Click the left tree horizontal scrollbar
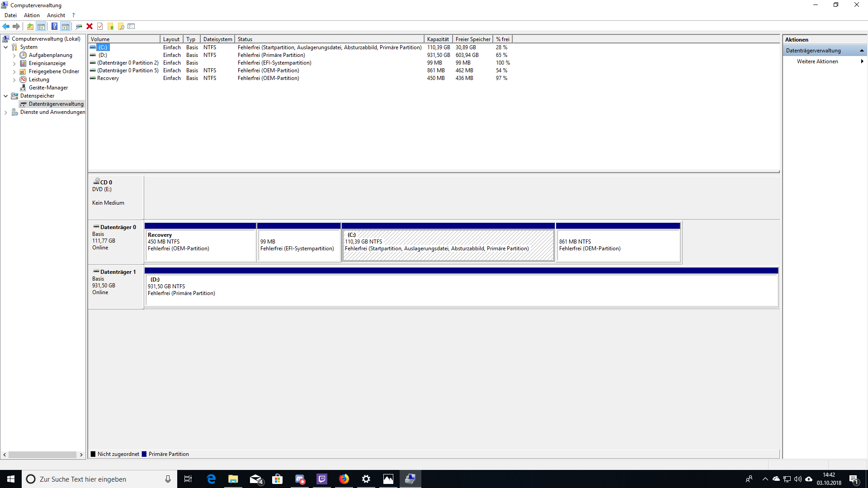The height and width of the screenshot is (488, 868). (42, 455)
